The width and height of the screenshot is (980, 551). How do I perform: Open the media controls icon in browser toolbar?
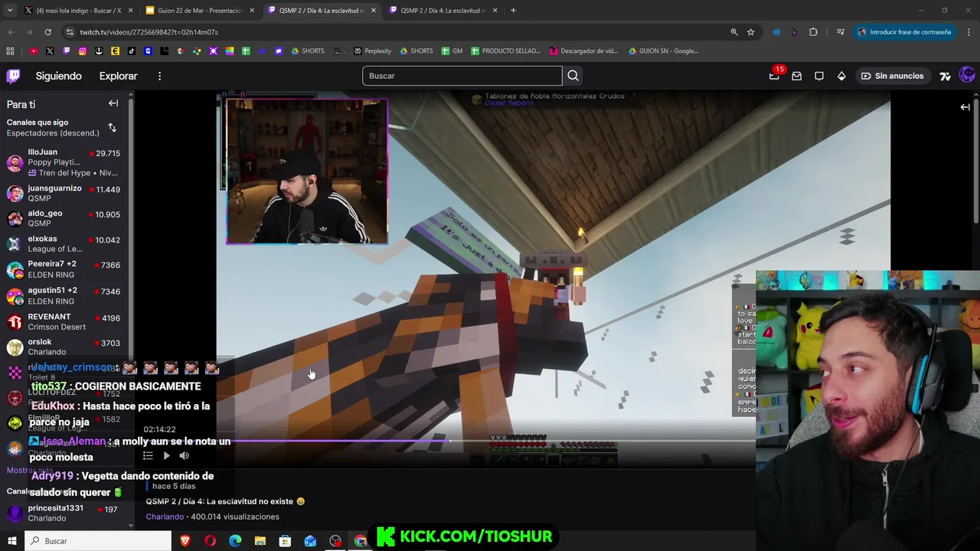click(x=841, y=32)
